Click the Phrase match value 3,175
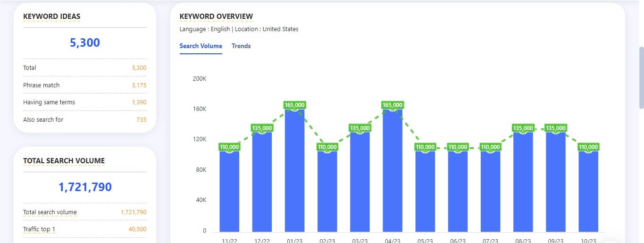Viewport: 644px width, 243px height. (x=139, y=85)
